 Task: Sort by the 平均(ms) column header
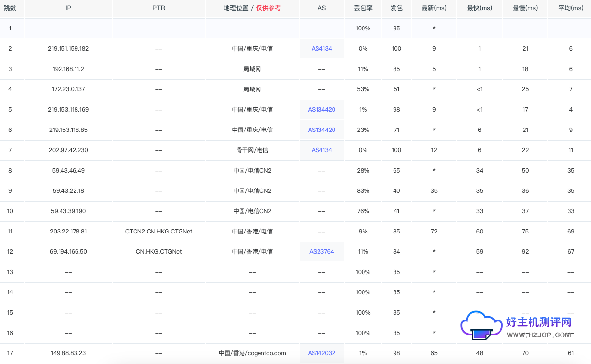[x=569, y=8]
